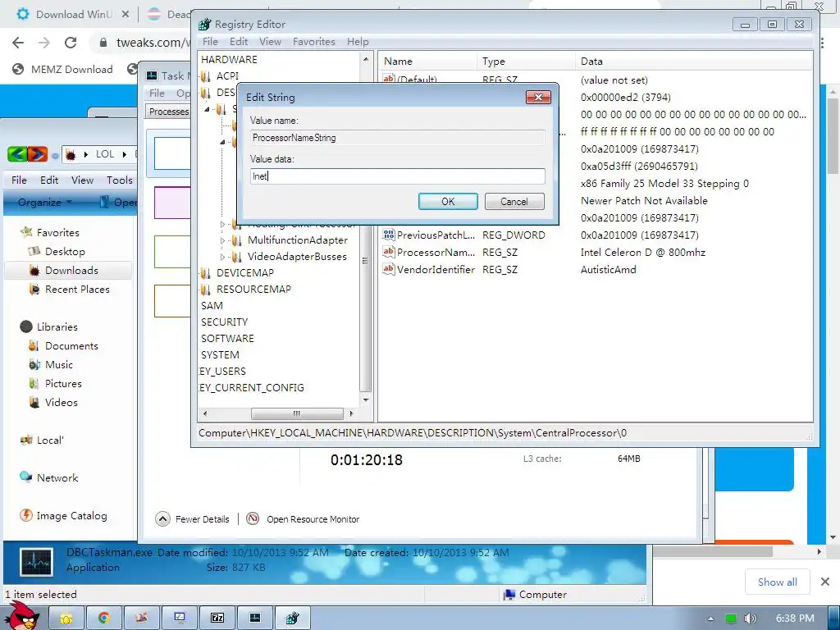840x630 pixels.
Task: Go back in the browser
Action: [x=18, y=43]
